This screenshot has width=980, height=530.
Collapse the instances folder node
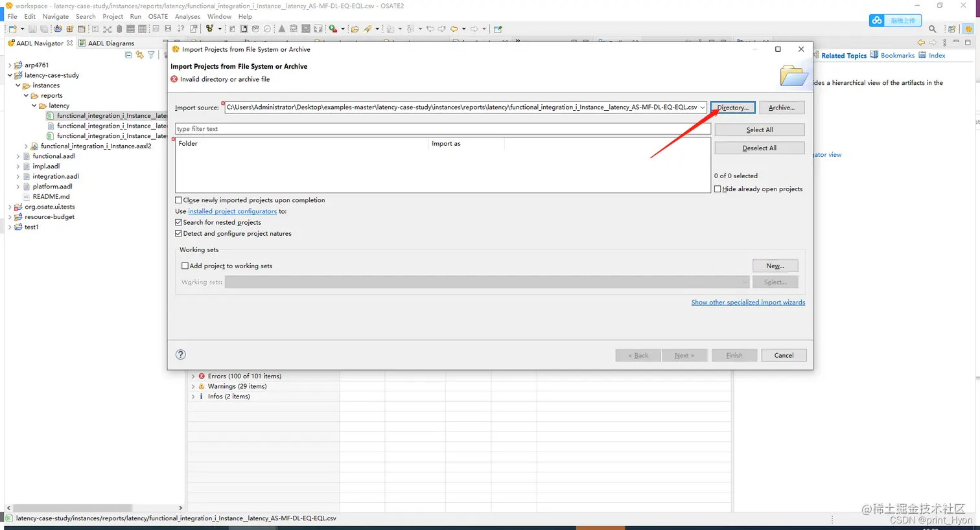coord(18,86)
